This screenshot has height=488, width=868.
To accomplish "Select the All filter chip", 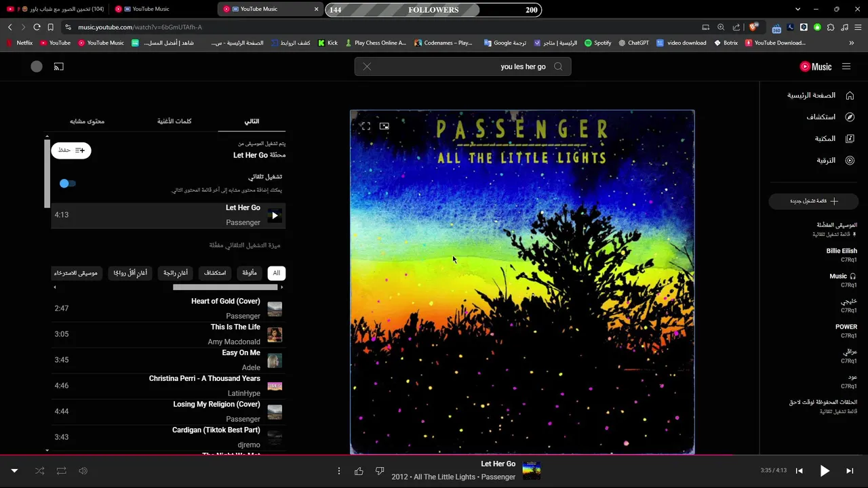I will click(276, 273).
